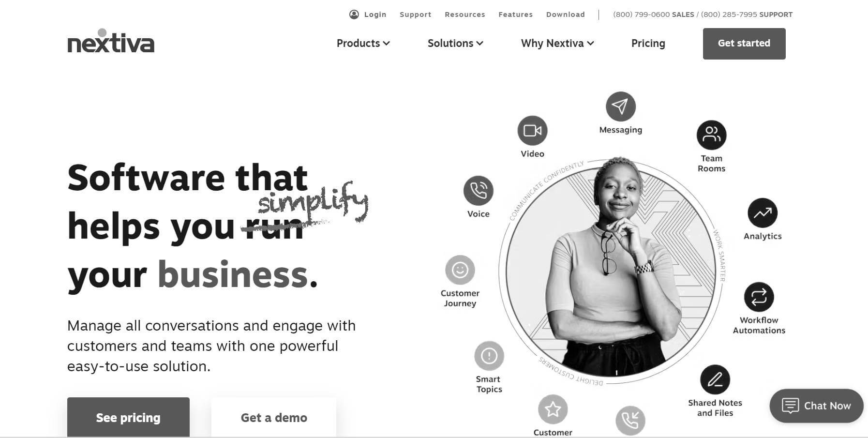Click the Voice phone icon
Image resolution: width=868 pixels, height=438 pixels.
478,191
